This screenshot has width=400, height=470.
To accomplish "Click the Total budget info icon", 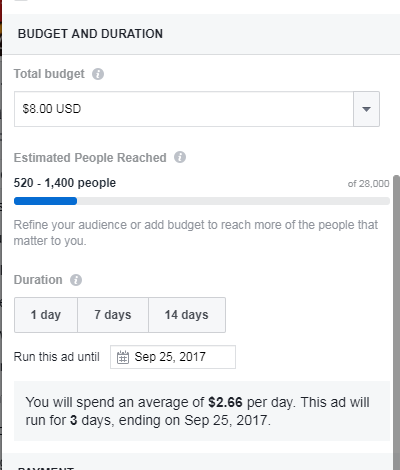I will pyautogui.click(x=98, y=74).
